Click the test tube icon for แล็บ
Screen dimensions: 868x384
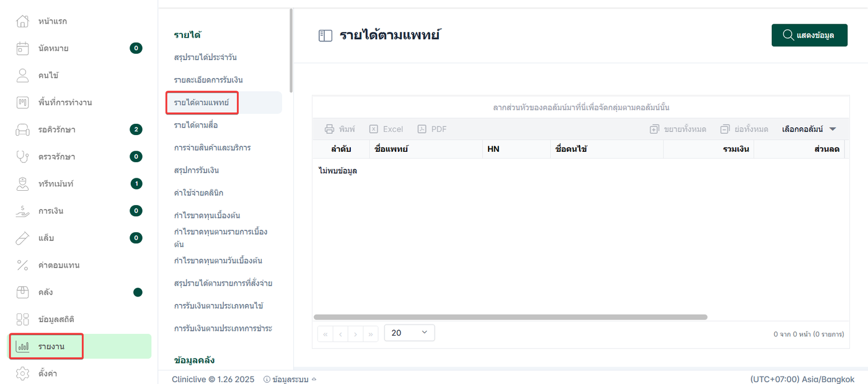(x=22, y=238)
